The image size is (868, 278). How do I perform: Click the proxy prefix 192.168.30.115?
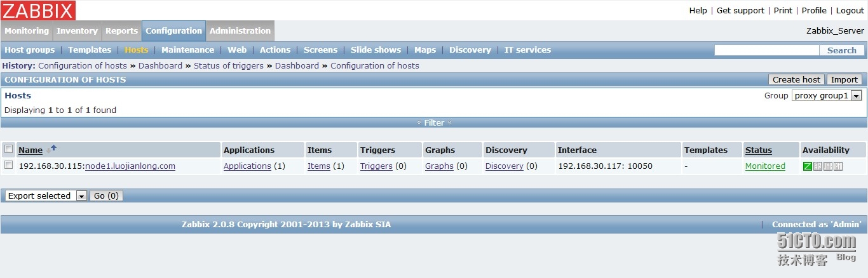click(x=50, y=166)
